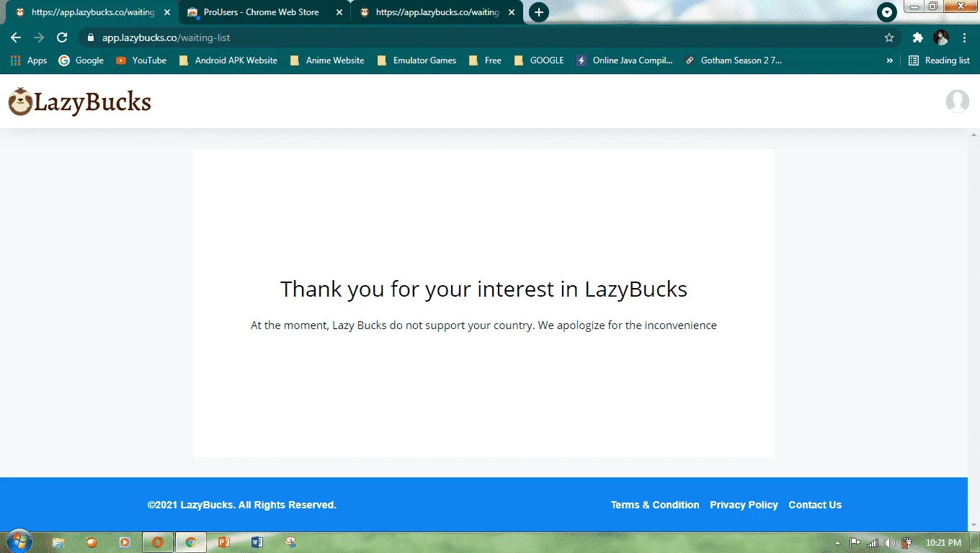Image resolution: width=980 pixels, height=553 pixels.
Task: Open the Action Center flag icon
Action: [x=855, y=543]
